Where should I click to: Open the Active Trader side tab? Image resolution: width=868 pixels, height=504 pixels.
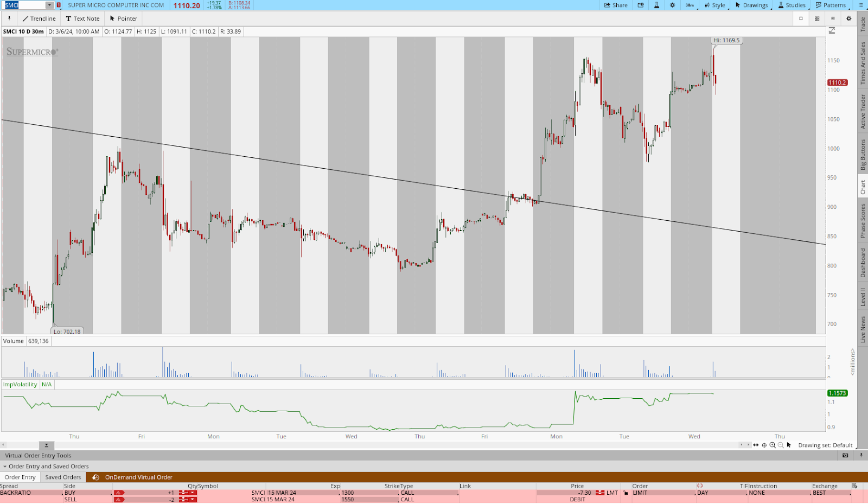point(863,111)
